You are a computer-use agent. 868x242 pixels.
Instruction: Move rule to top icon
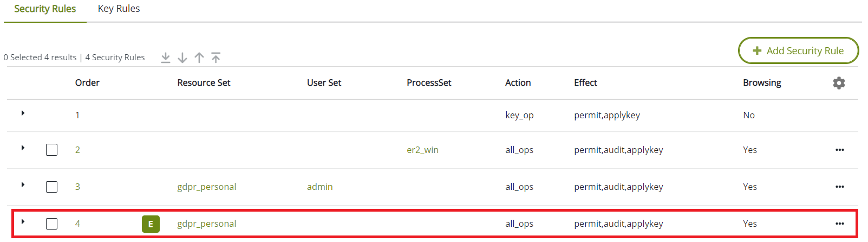(216, 58)
